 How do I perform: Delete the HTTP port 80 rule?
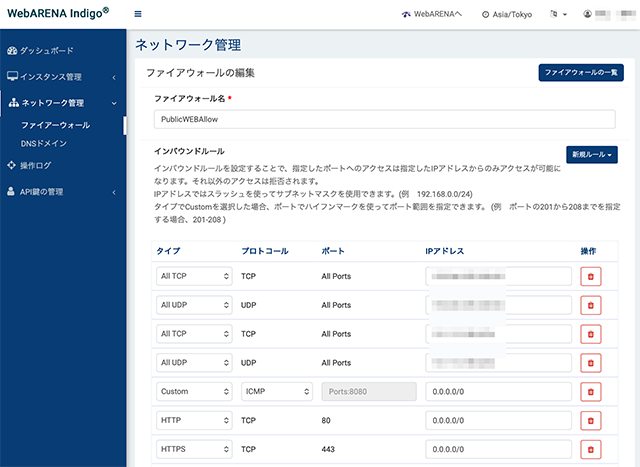[590, 421]
